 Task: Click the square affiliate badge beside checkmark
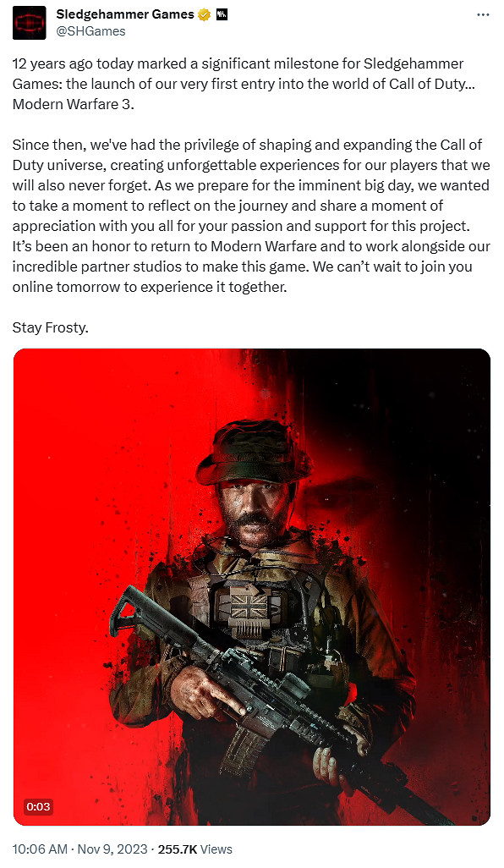point(222,15)
